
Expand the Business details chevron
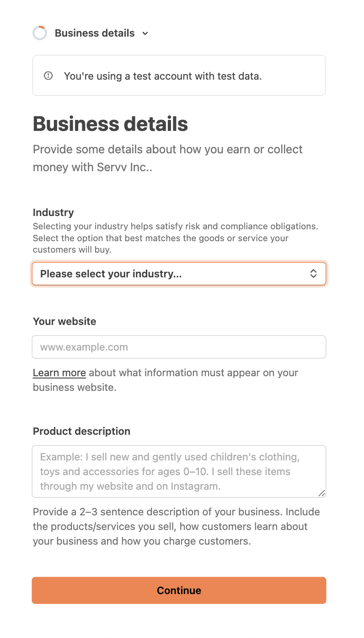145,33
